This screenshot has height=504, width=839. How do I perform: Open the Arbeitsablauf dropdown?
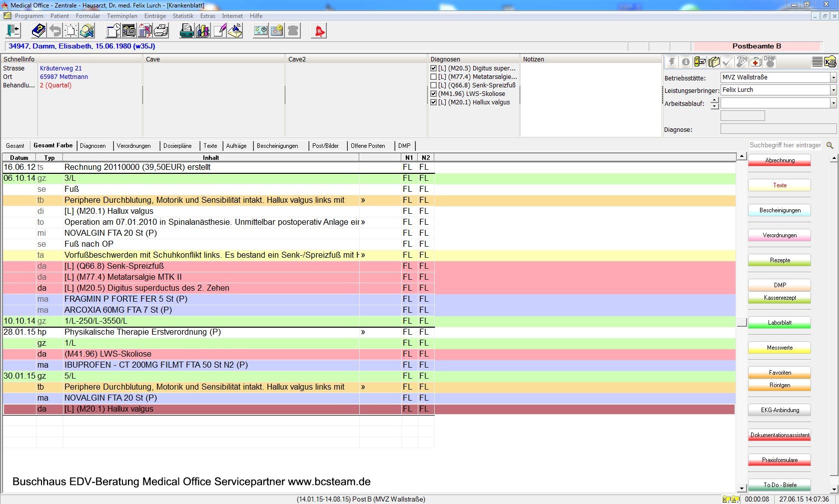(x=833, y=103)
